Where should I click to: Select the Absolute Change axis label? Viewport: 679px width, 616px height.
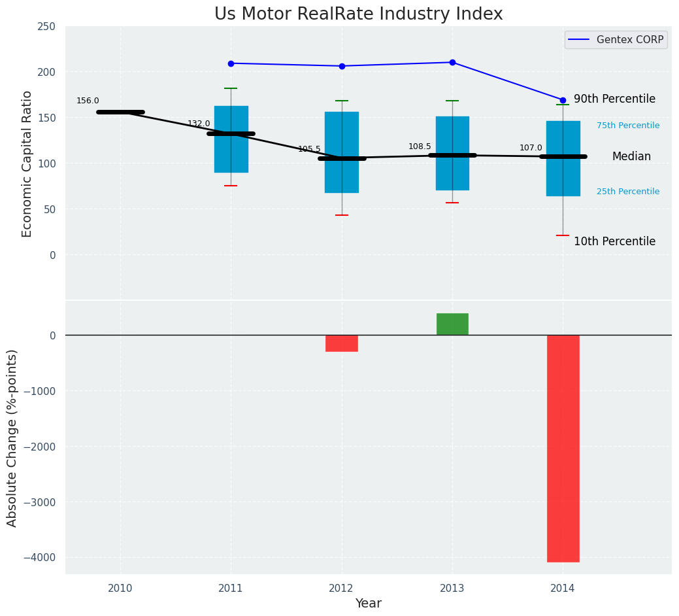[12, 437]
